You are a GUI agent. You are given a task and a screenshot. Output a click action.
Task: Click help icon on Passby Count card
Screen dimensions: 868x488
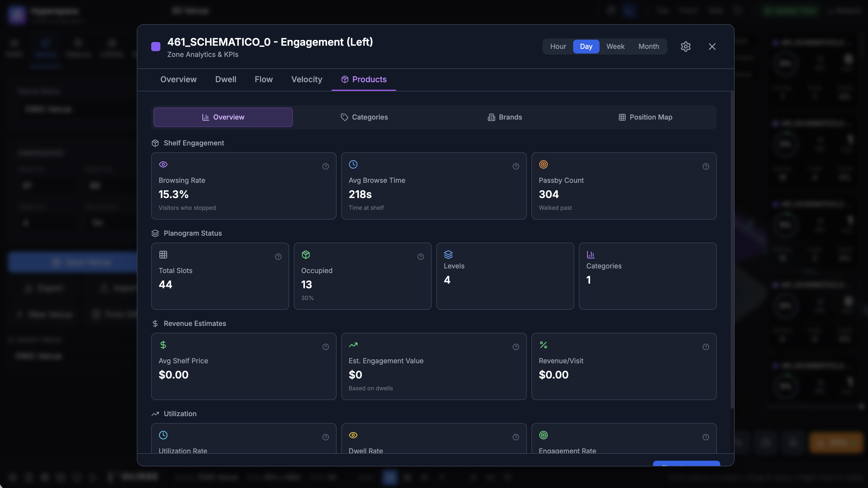[706, 166]
